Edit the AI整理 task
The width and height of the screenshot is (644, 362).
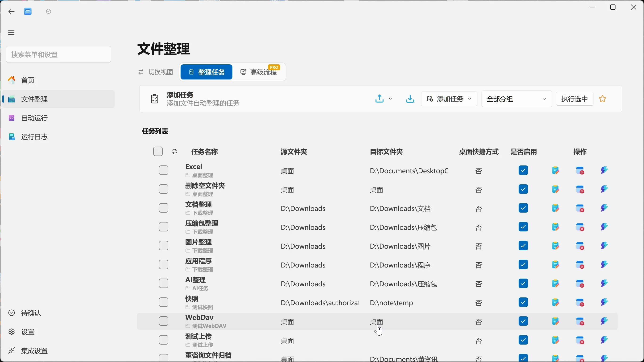pyautogui.click(x=556, y=284)
